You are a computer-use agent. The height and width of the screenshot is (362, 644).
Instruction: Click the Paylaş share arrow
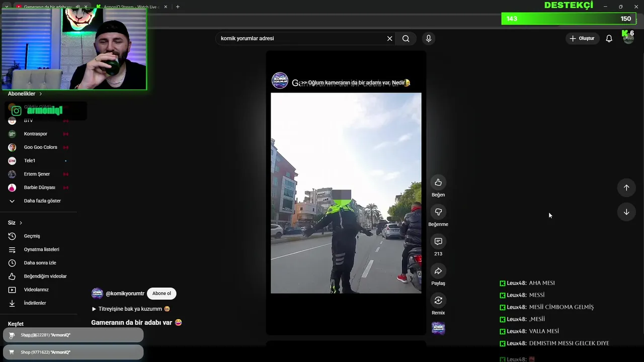point(438,271)
